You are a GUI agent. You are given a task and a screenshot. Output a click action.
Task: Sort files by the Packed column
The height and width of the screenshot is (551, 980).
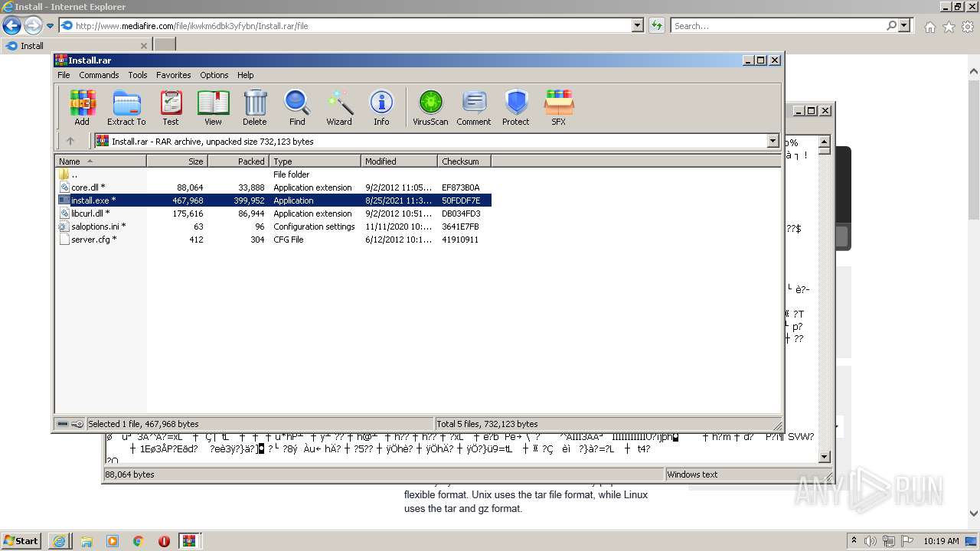pos(238,161)
